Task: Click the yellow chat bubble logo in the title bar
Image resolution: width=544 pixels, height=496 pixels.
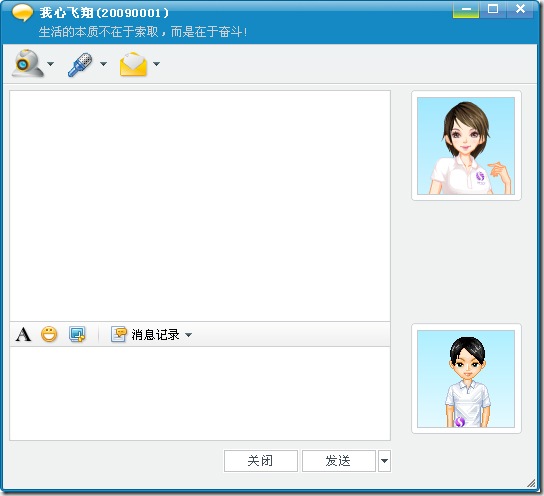Action: click(x=22, y=12)
